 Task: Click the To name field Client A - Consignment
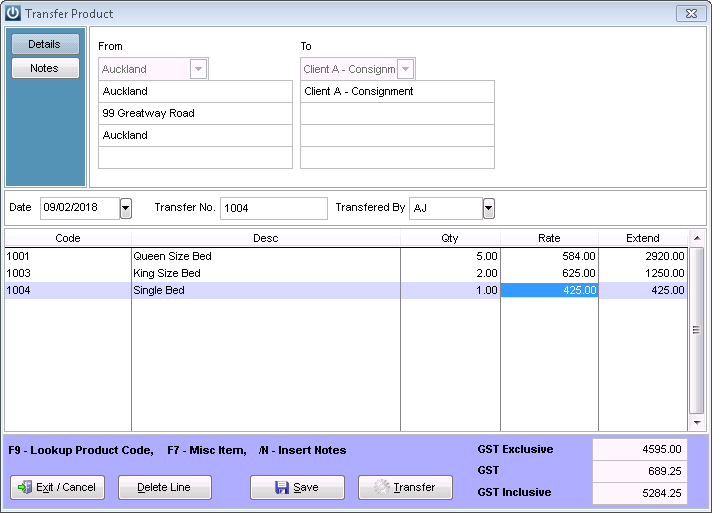pyautogui.click(x=397, y=92)
